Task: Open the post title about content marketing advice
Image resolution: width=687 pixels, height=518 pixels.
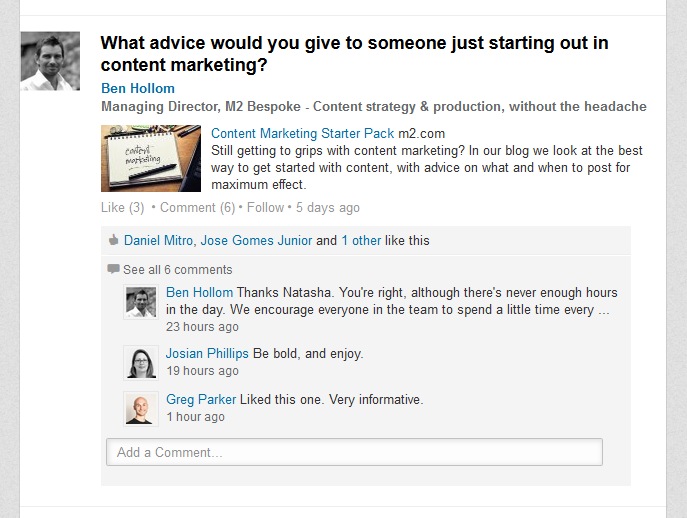Action: tap(354, 54)
